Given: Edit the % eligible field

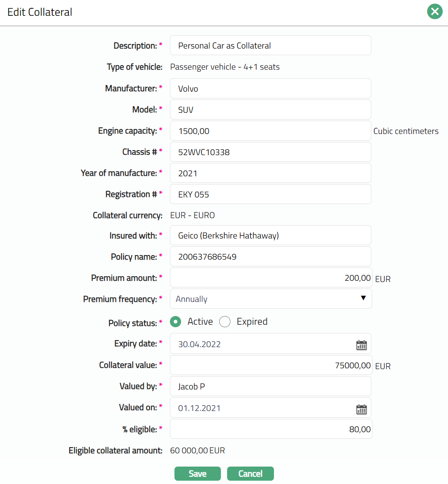Looking at the screenshot, I should 270,429.
